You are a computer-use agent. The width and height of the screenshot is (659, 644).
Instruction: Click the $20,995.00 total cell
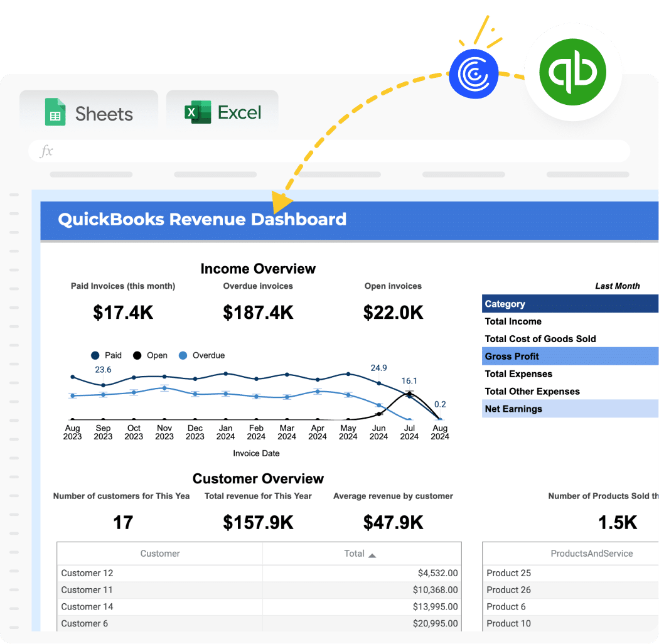[x=362, y=623]
